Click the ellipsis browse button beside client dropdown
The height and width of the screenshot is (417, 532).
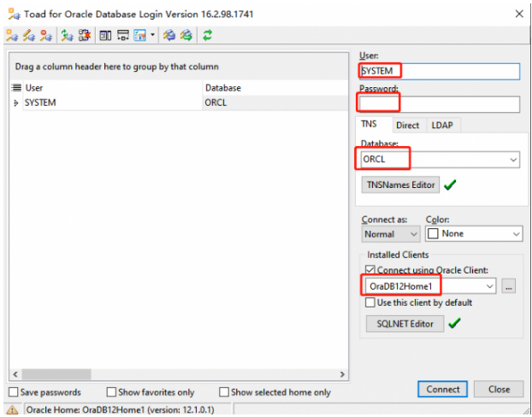[509, 287]
